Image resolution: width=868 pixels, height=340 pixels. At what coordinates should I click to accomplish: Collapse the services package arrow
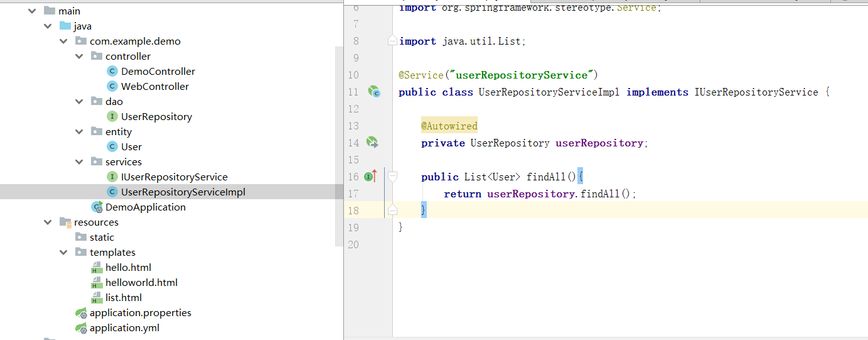[x=79, y=162]
